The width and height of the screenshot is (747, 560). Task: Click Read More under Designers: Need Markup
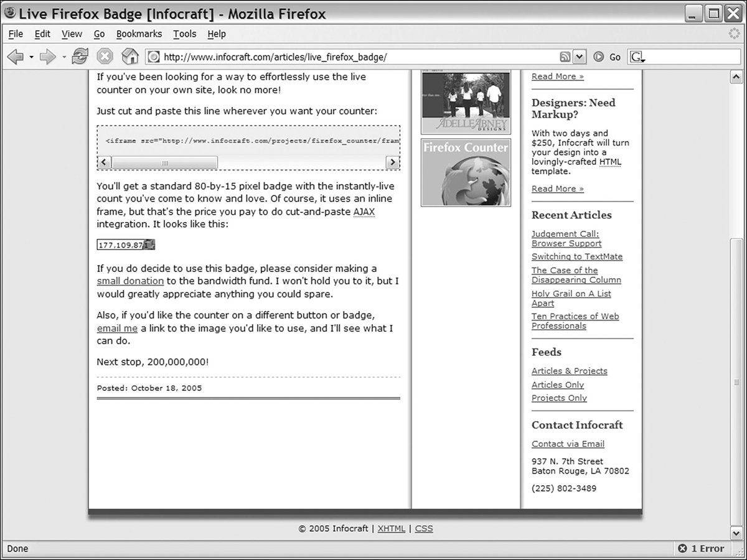tap(558, 189)
